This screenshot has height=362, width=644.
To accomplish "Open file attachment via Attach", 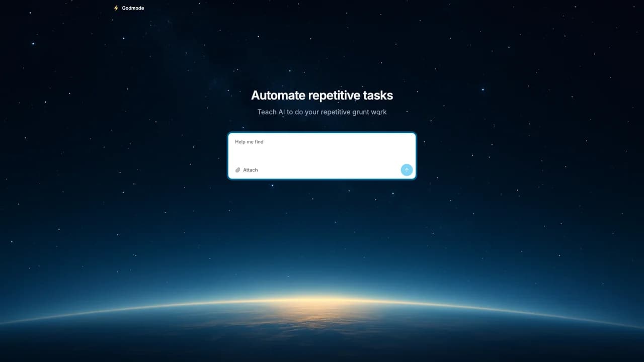I will (x=247, y=170).
